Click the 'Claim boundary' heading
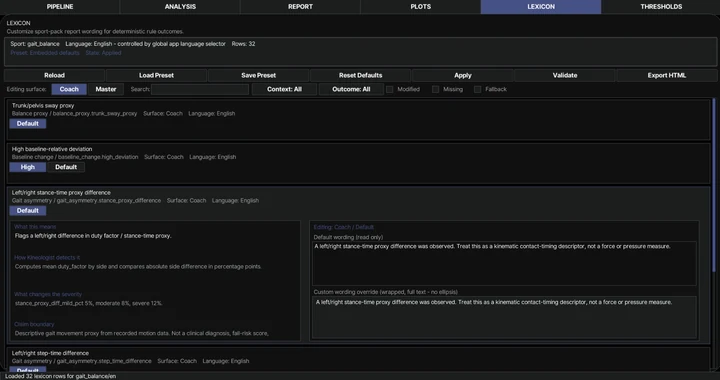Image resolution: width=720 pixels, height=380 pixels. [34, 324]
